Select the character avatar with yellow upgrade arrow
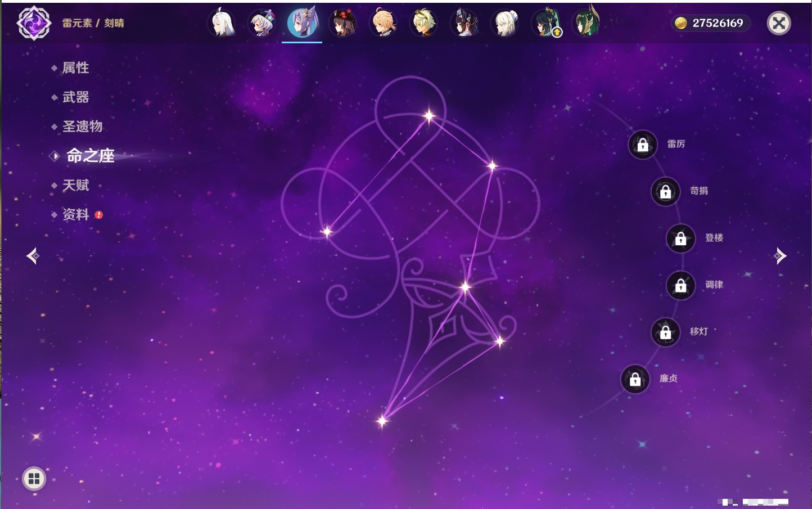812x509 pixels. tap(545, 23)
